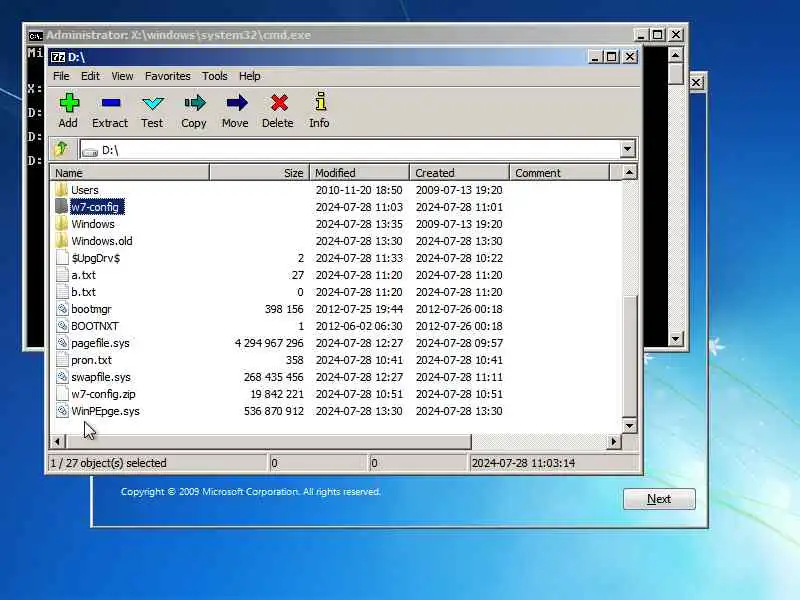The image size is (800, 600).
Task: Sort by the Modified column header
Action: click(360, 172)
